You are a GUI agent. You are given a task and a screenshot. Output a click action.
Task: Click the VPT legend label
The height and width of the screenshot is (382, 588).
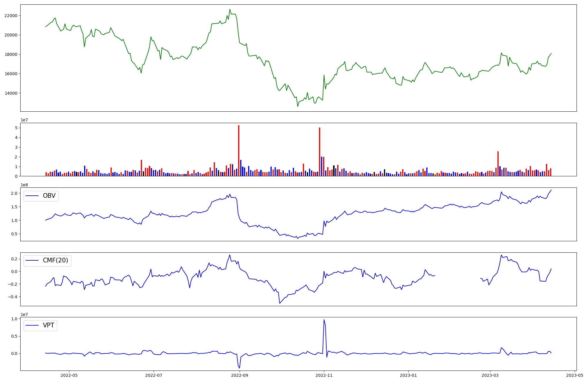click(49, 325)
